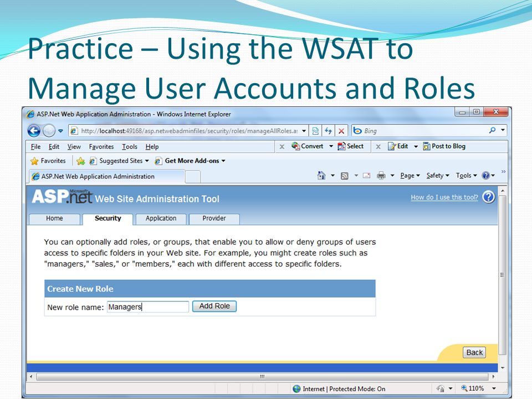Open the Edit menu
Image resolution: width=532 pixels, height=399 pixels.
tap(54, 146)
